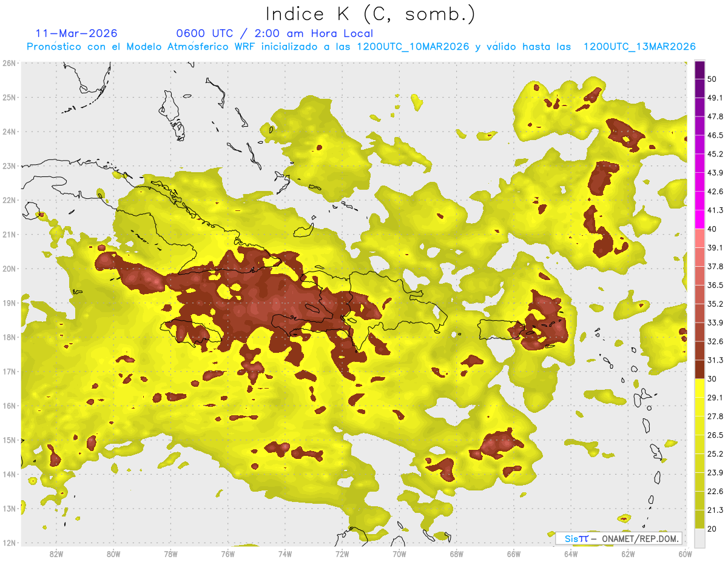Click the '40' color scale label
728x562 pixels.
click(712, 229)
